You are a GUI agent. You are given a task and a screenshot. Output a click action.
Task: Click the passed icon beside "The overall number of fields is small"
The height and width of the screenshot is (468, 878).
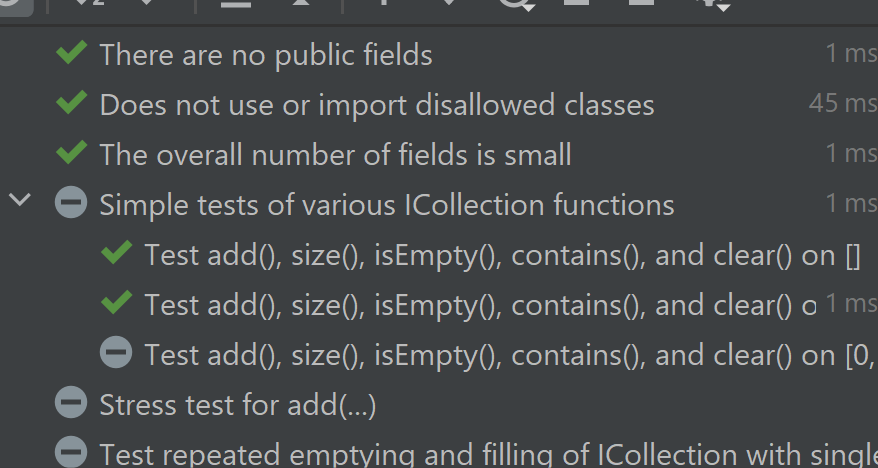pyautogui.click(x=71, y=154)
